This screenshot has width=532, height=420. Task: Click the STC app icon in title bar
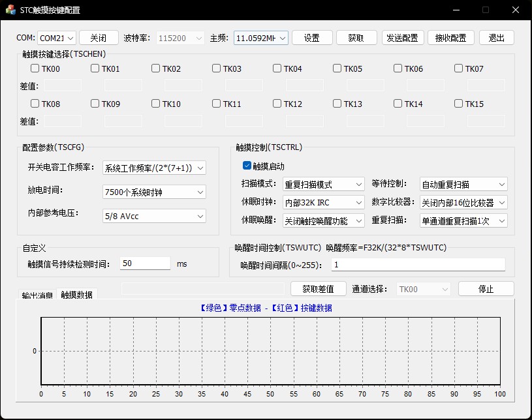10,10
